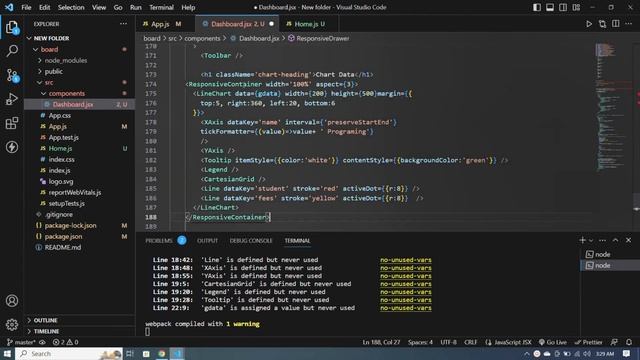Open the Extensions view
Viewport: 640px width, 360px height.
click(x=12, y=123)
